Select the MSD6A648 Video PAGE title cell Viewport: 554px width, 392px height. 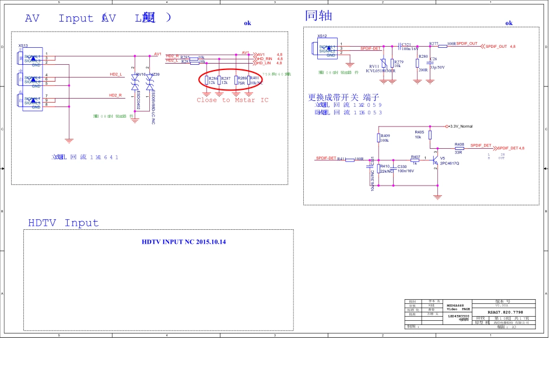[458, 307]
